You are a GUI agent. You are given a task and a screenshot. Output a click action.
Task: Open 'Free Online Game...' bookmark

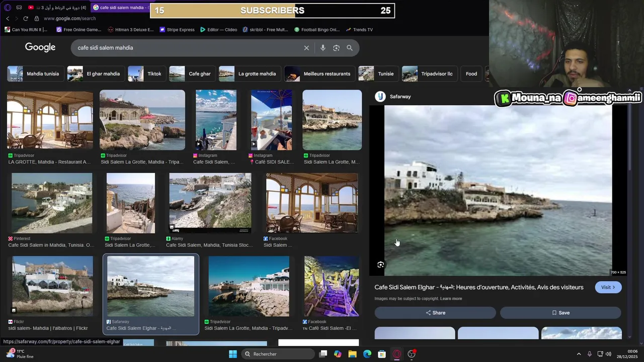click(78, 30)
